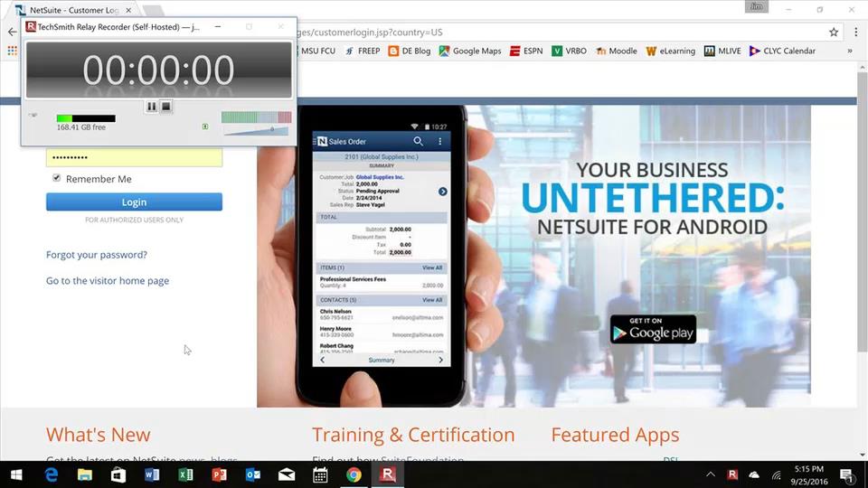Click View All in the CONTACTS row
Image resolution: width=868 pixels, height=488 pixels.
click(432, 300)
